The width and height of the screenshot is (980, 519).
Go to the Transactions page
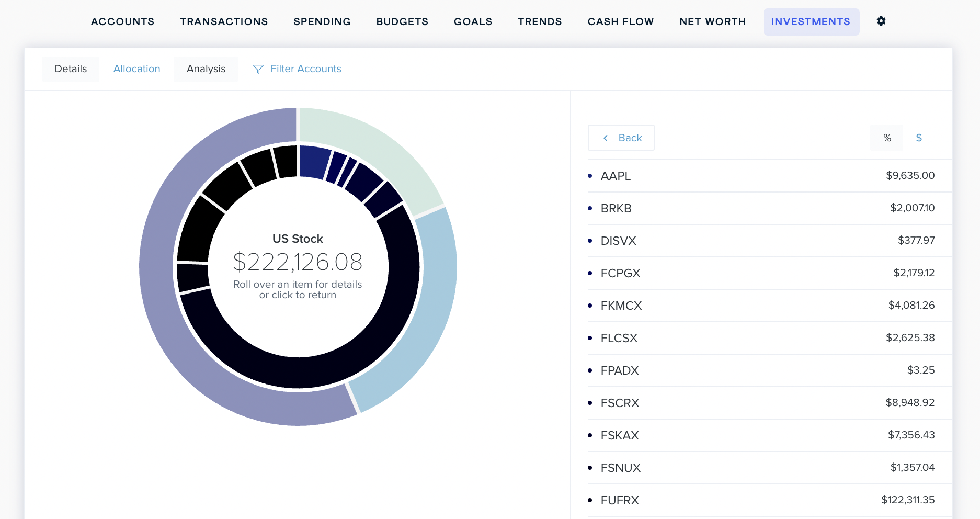(224, 22)
